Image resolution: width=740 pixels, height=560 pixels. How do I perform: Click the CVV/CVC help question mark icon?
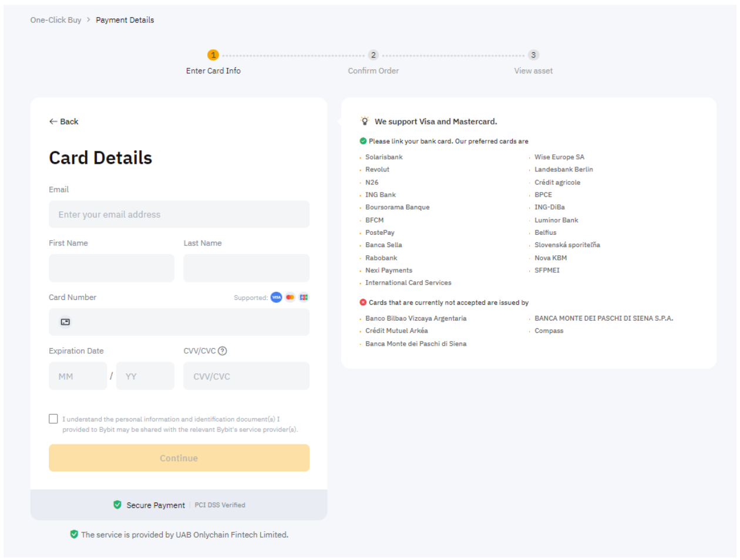click(223, 351)
